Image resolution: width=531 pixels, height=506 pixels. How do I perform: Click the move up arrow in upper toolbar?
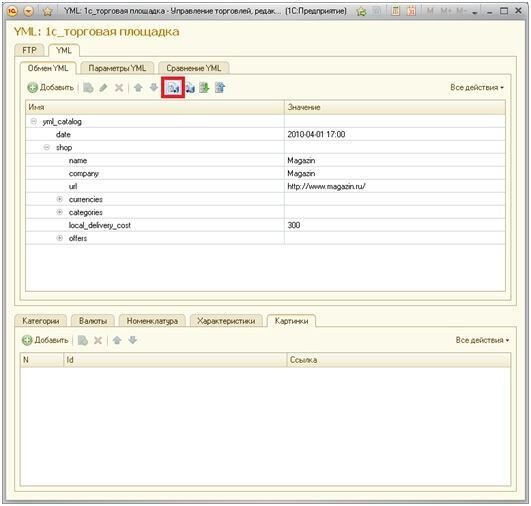pos(138,88)
